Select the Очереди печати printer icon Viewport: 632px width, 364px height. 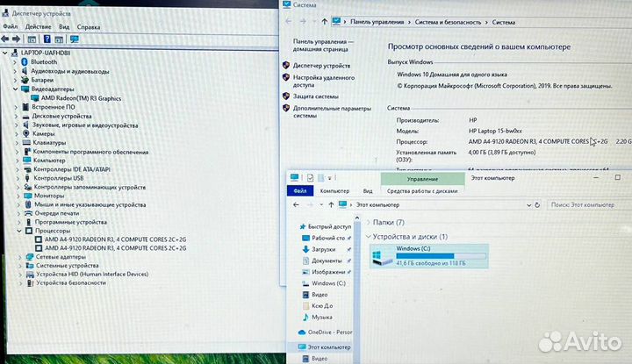[28, 213]
